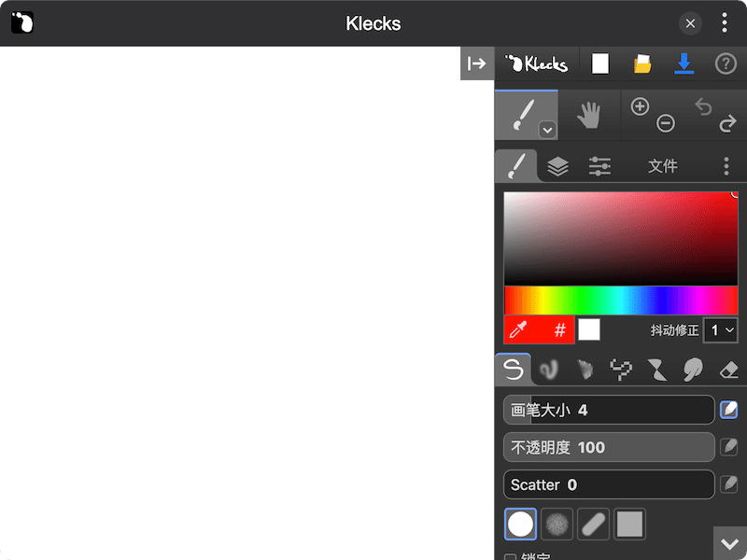747x560 pixels.
Task: Open the hex color input (#)
Action: click(560, 329)
